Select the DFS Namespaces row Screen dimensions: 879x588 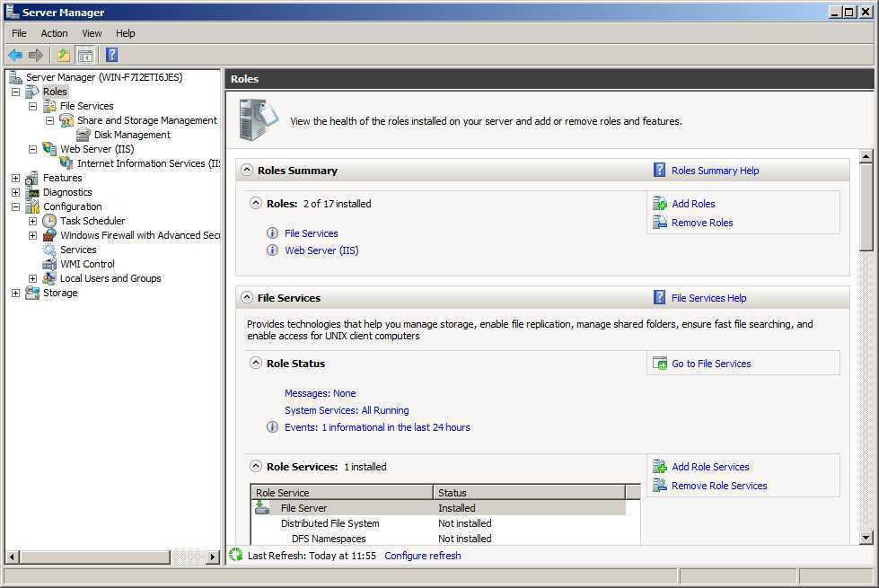pos(438,538)
